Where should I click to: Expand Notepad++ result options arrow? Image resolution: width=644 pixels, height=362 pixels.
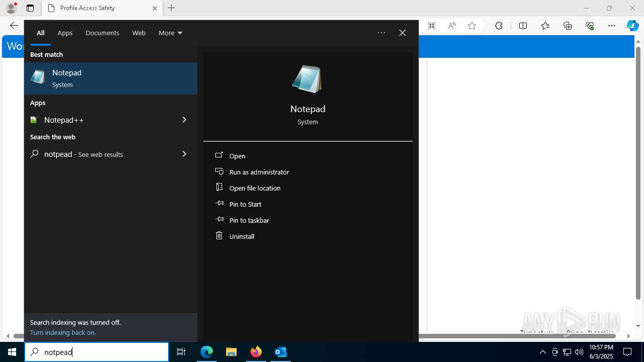click(x=184, y=120)
